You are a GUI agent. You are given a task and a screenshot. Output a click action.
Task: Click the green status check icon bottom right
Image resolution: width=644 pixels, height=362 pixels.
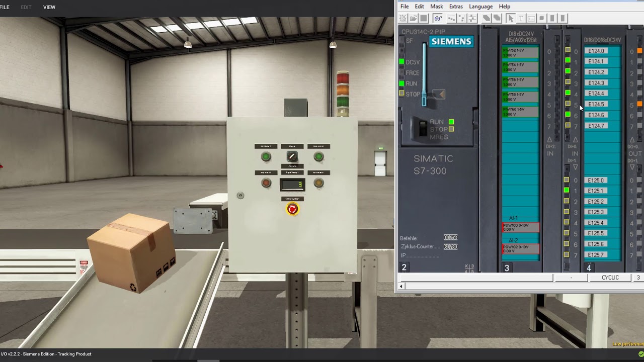click(x=640, y=354)
